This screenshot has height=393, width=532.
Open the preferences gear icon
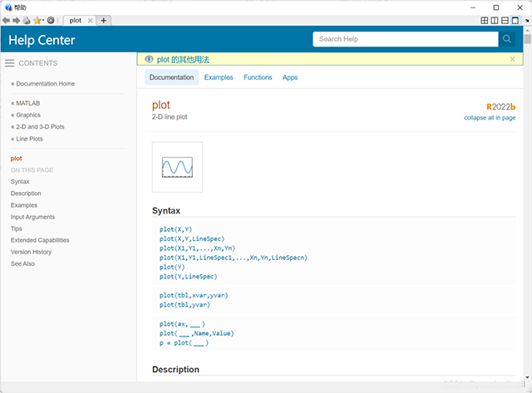(51, 20)
